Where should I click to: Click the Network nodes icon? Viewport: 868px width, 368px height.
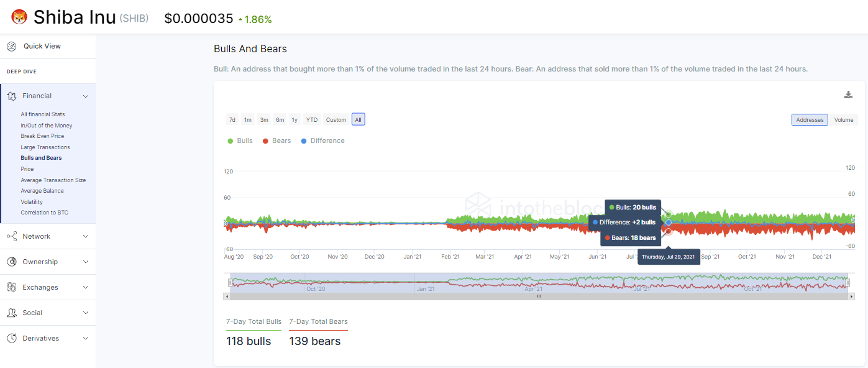tap(11, 236)
